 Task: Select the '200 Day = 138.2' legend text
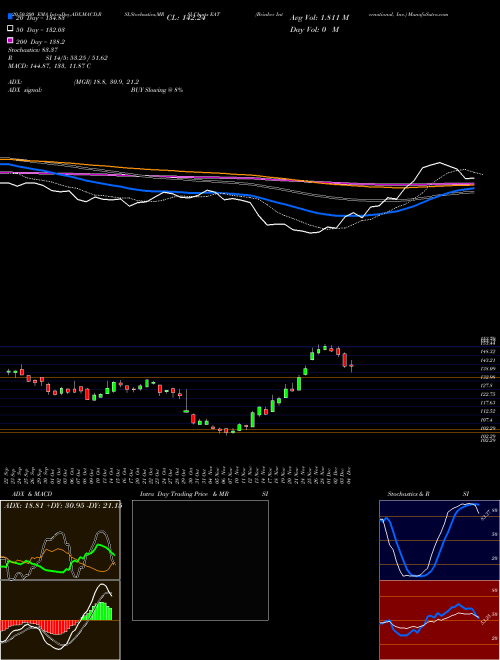(41, 42)
